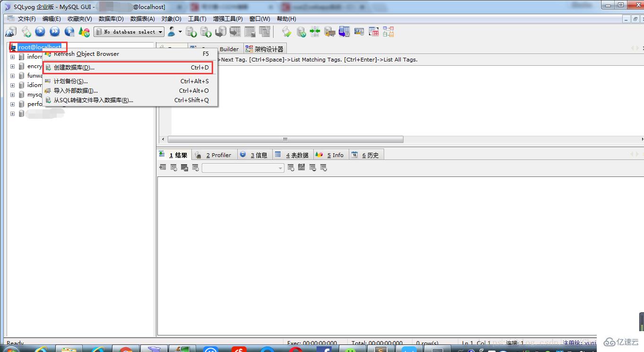Image resolution: width=644 pixels, height=352 pixels.
Task: Open the empty combo box in result toolbar
Action: pyautogui.click(x=243, y=168)
